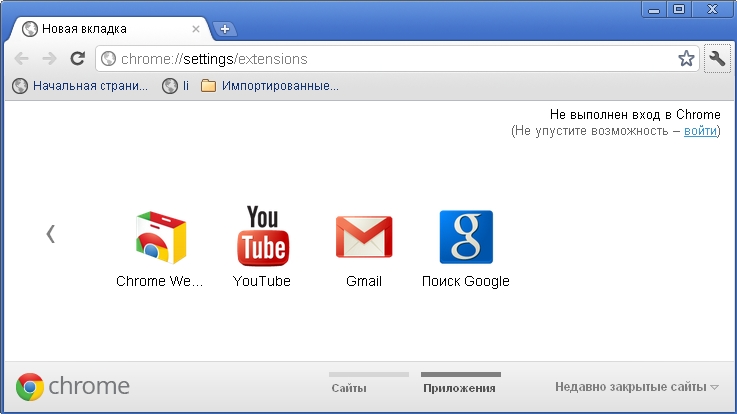Bookmark this page with the star icon
Viewport: 737px width, 414px height.
[x=686, y=59]
